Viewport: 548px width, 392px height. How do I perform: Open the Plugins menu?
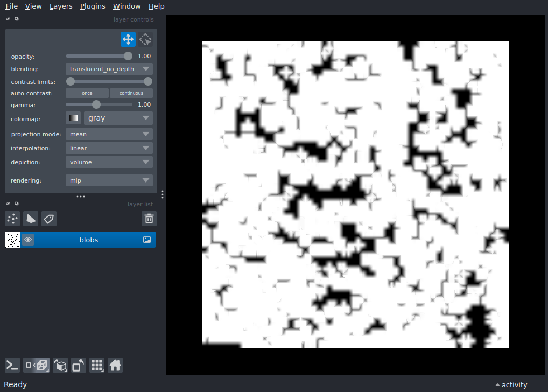(92, 6)
